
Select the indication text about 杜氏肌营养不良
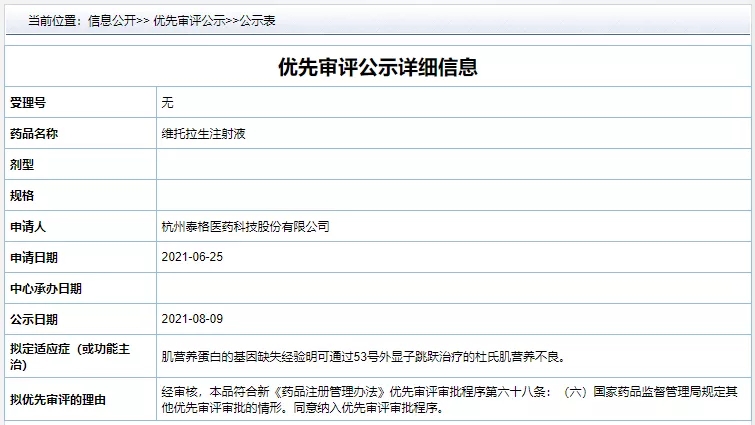coord(364,357)
